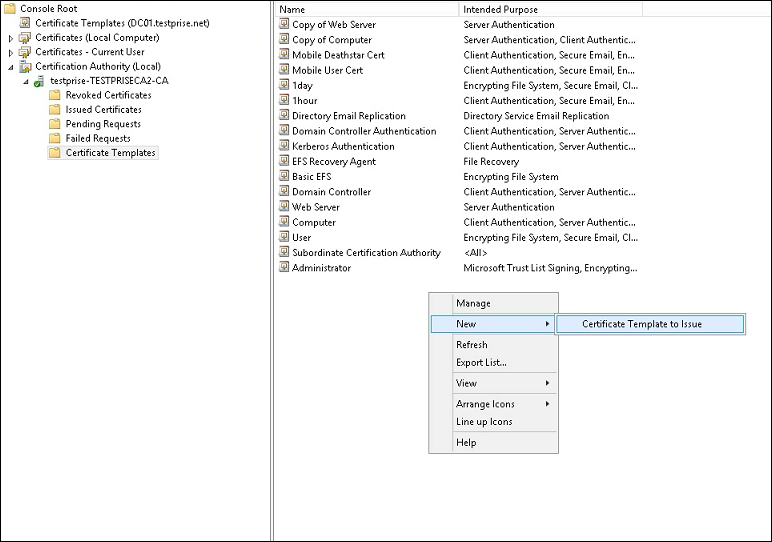
Task: Choose Manage from the context menu
Action: [493, 303]
